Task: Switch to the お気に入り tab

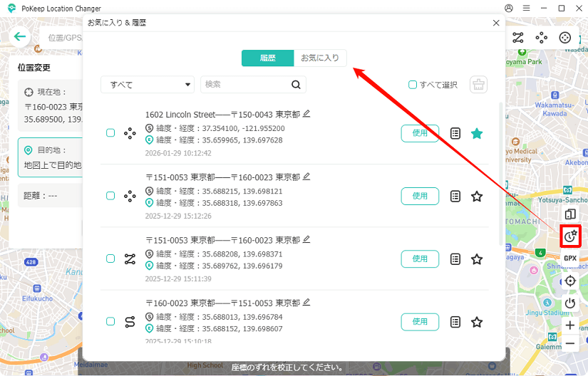Action: pos(320,58)
